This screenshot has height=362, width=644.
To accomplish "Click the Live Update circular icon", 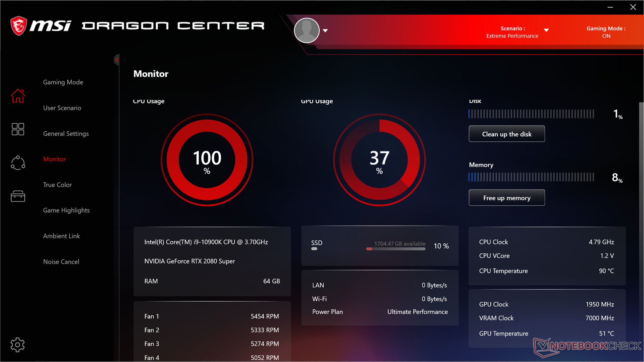I will 18,163.
